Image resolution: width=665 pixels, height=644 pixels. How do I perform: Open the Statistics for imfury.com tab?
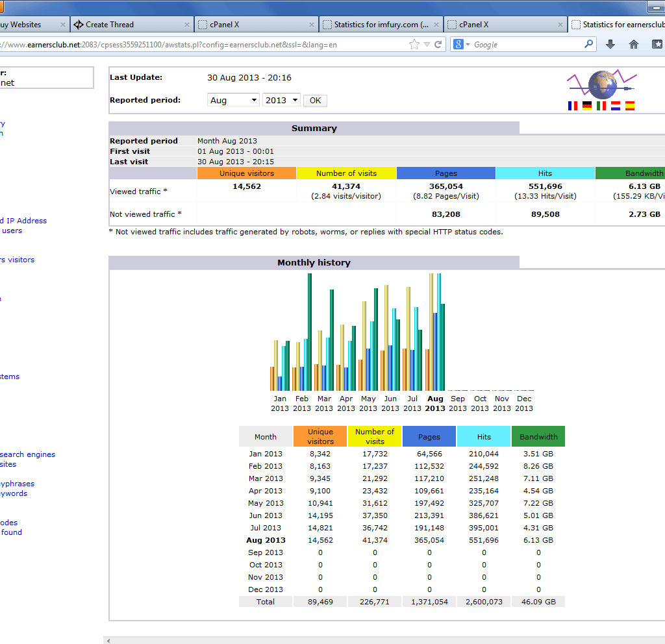point(381,25)
